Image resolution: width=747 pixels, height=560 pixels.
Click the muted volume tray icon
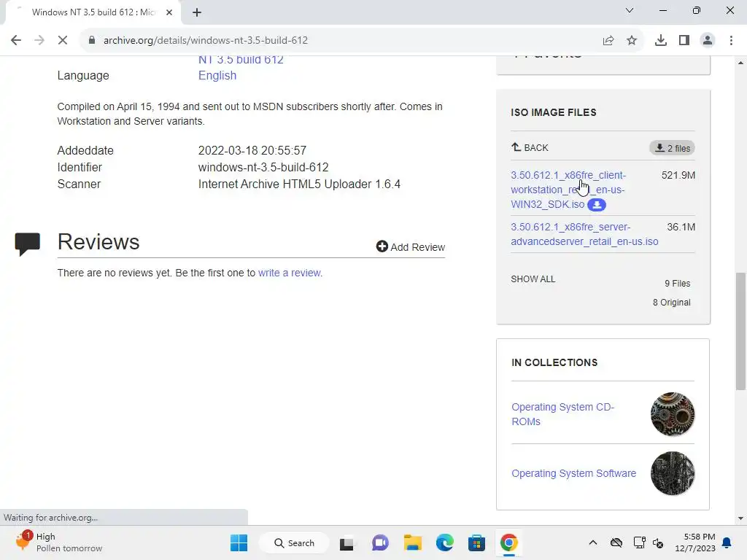pyautogui.click(x=658, y=542)
